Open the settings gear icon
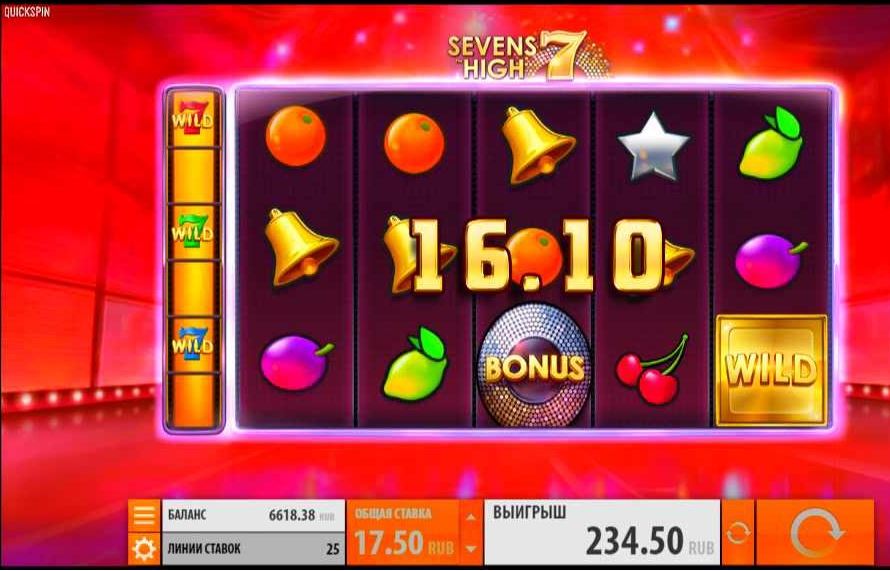This screenshot has width=890, height=571. click(144, 549)
